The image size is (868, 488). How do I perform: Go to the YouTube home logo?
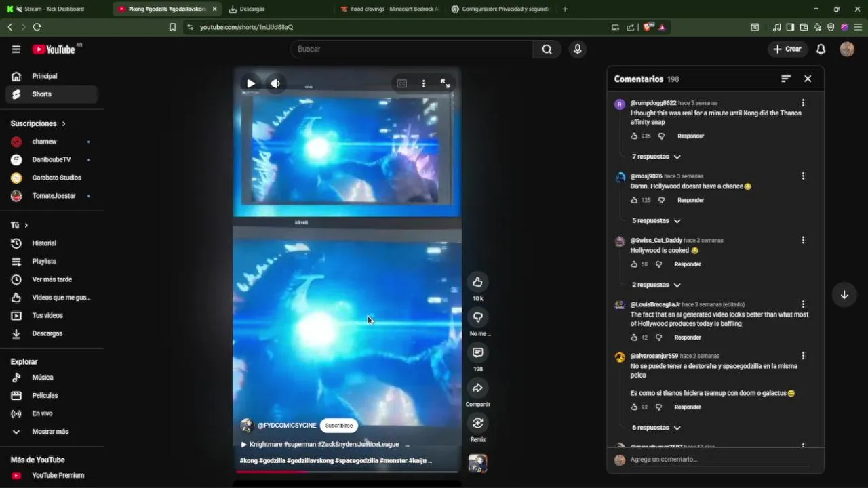54,49
